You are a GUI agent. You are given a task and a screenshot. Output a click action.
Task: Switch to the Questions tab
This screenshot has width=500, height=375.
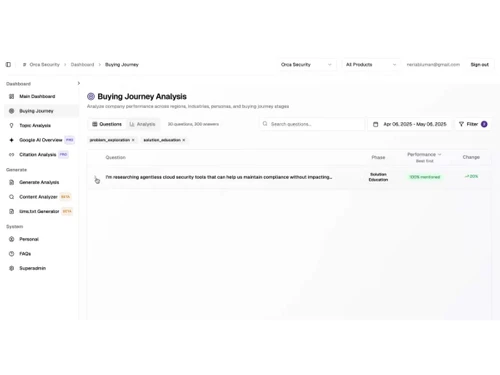click(107, 124)
